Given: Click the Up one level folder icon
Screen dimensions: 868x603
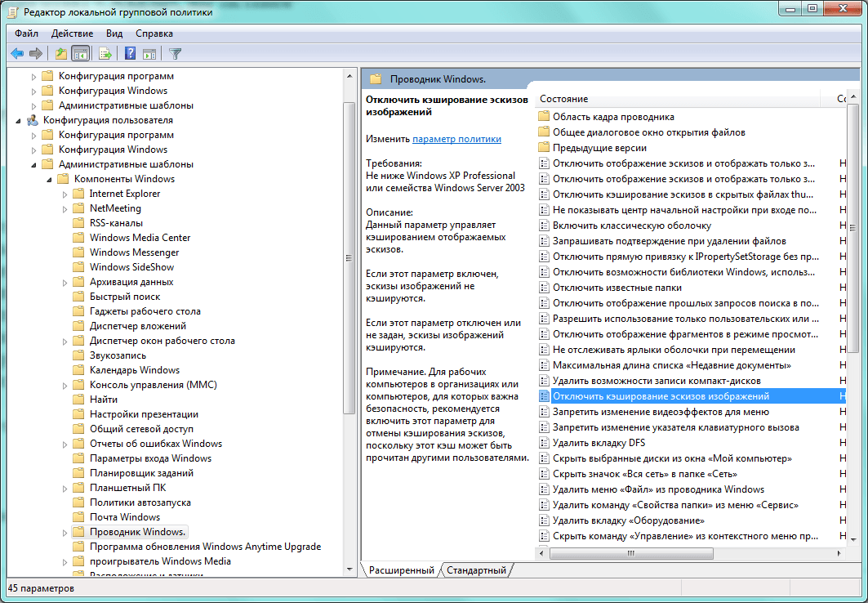Looking at the screenshot, I should coord(61,54).
